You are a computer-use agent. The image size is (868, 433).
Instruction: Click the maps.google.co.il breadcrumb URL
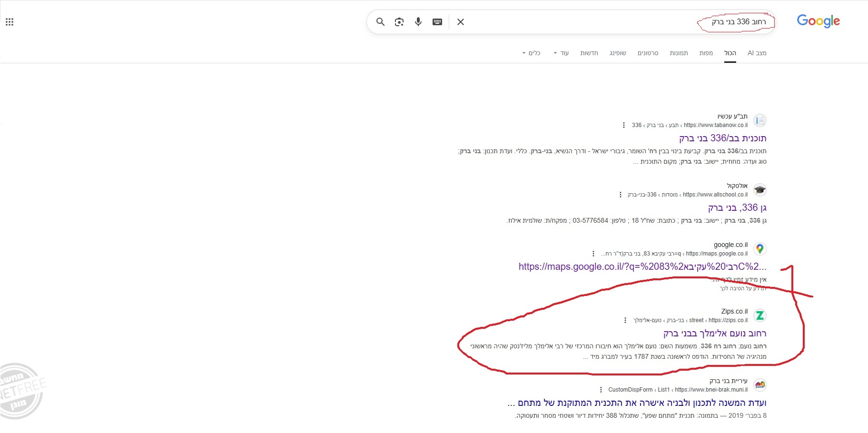(674, 254)
